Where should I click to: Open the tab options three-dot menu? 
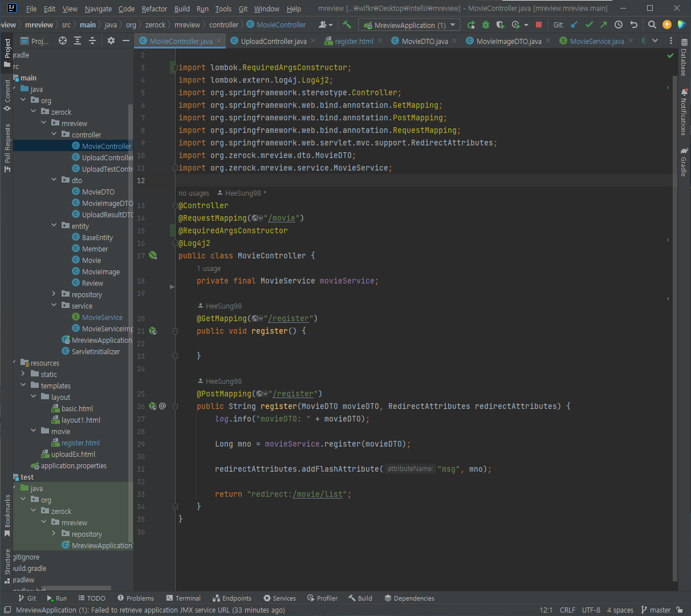pos(670,40)
